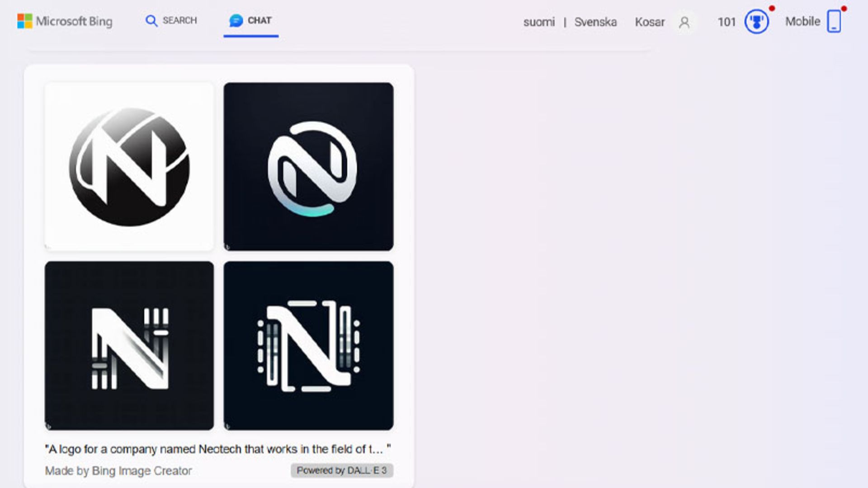This screenshot has width=868, height=488.
Task: Click the search magnifier icon
Action: pos(151,21)
